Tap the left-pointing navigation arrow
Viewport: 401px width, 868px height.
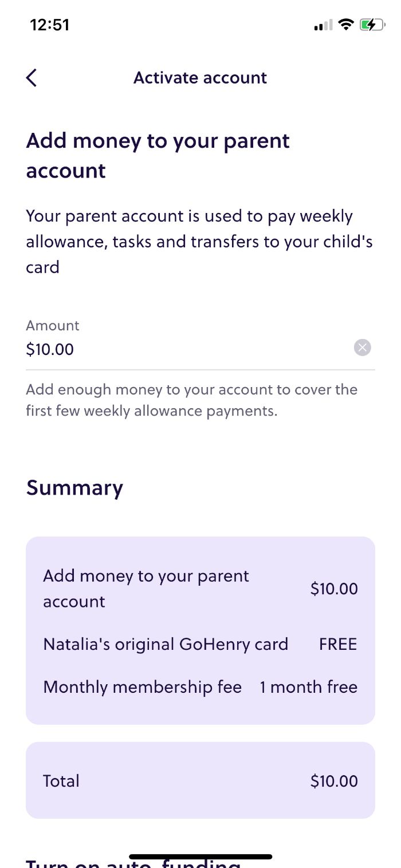point(32,77)
